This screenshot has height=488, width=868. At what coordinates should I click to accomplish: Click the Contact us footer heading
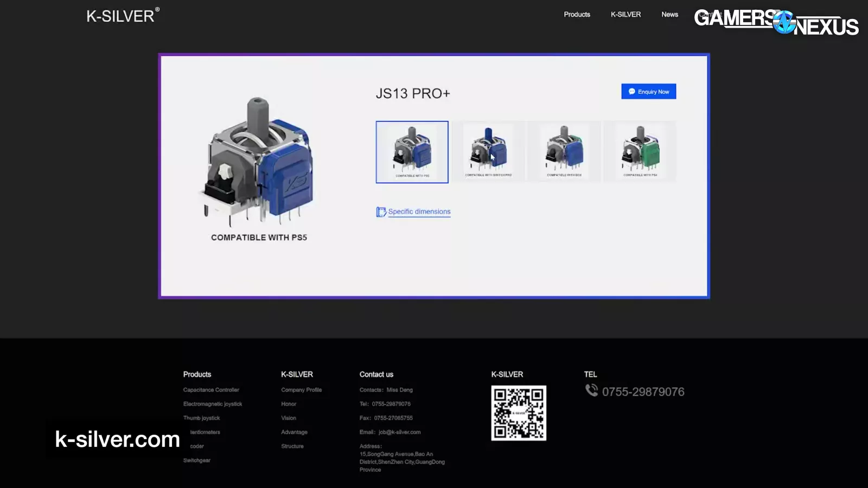pos(376,374)
